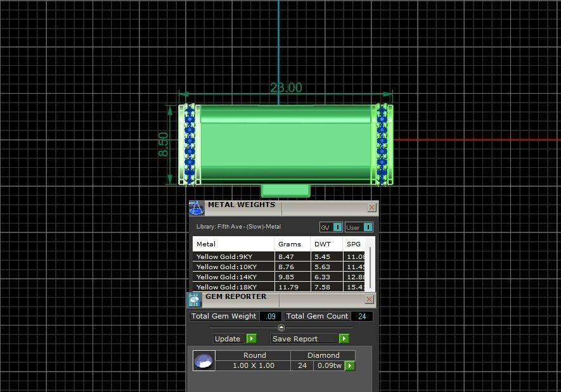Click the 7.58 DWT cell
Image resolution: width=561 pixels, height=392 pixels.
coord(326,287)
